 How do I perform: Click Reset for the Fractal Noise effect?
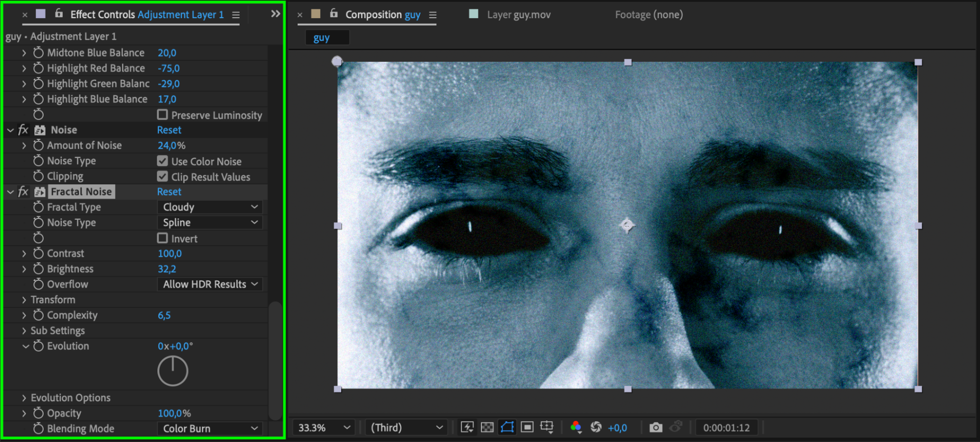(x=169, y=192)
